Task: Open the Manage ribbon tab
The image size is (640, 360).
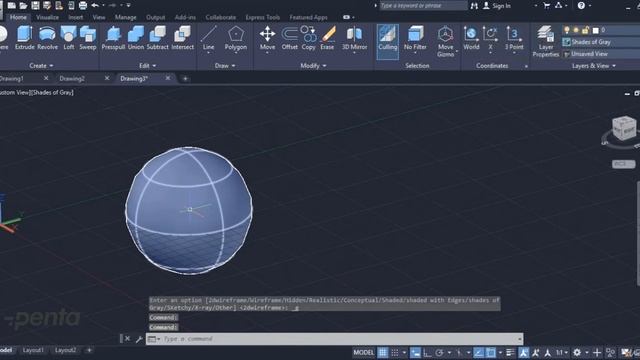Action: pyautogui.click(x=125, y=17)
